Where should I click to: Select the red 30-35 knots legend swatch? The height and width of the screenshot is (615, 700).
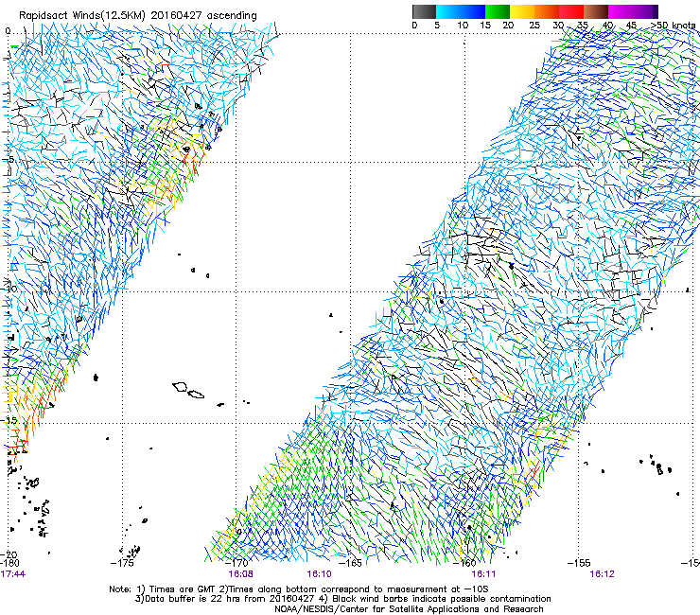pos(571,11)
